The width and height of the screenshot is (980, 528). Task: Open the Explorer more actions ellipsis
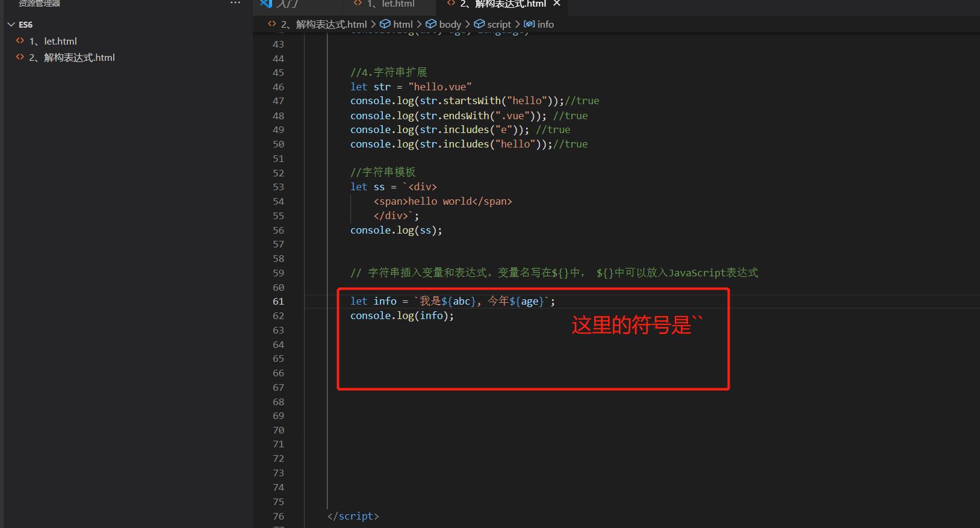click(x=235, y=3)
